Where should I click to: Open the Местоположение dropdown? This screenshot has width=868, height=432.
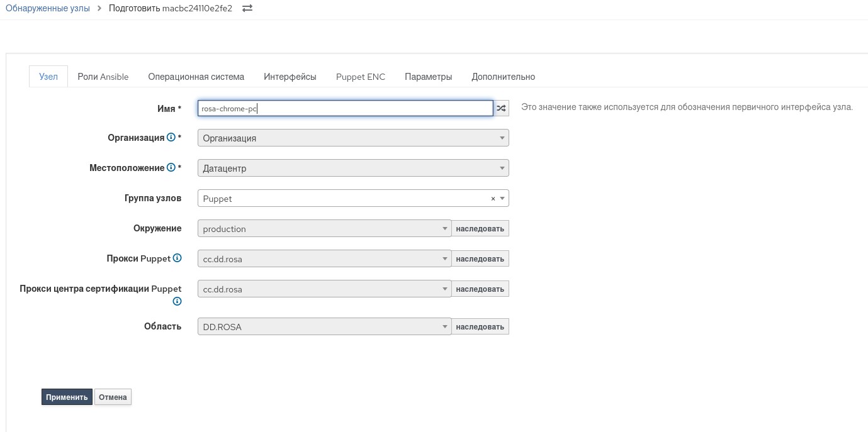click(352, 168)
